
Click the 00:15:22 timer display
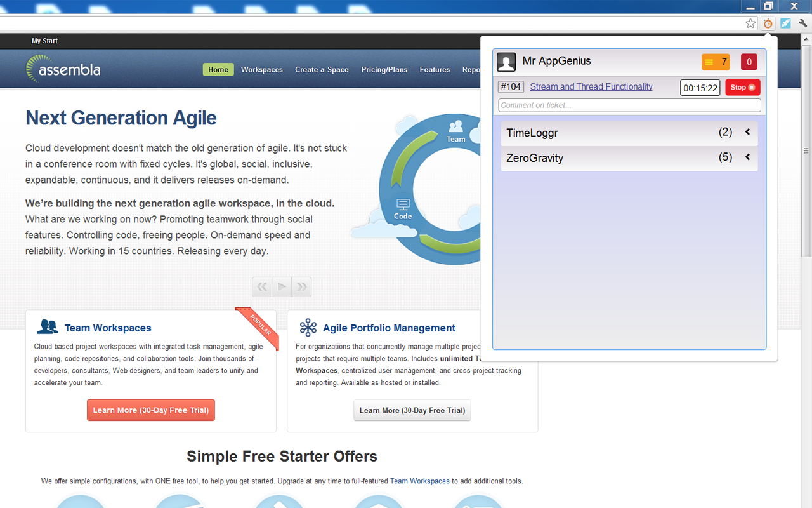point(700,88)
